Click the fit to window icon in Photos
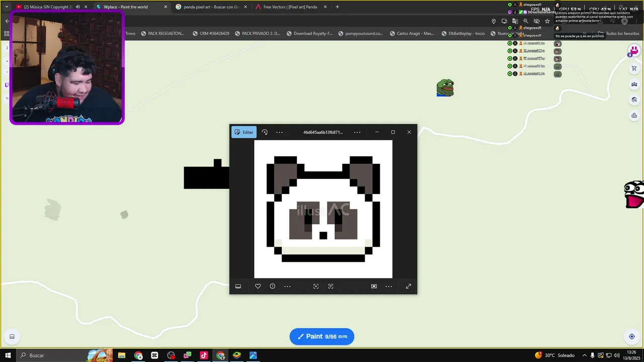 click(316, 286)
